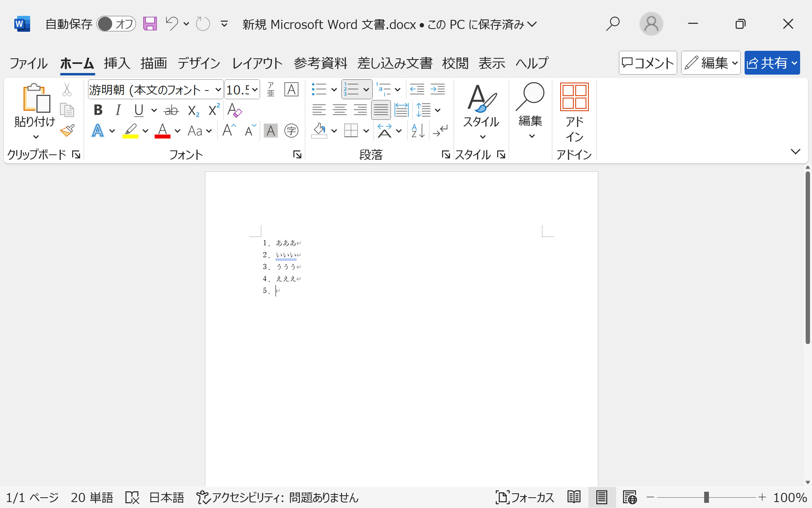Clear all formatting with eraser icon
This screenshot has height=508, width=812.
(234, 110)
